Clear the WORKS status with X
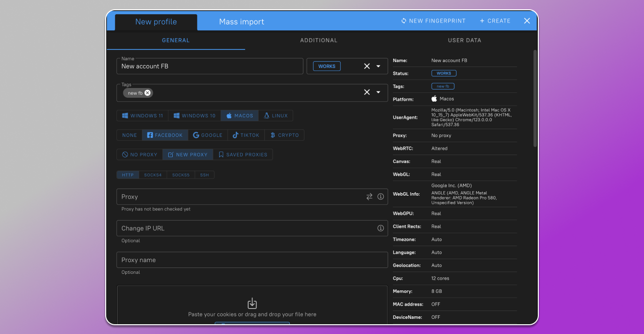 [x=367, y=66]
